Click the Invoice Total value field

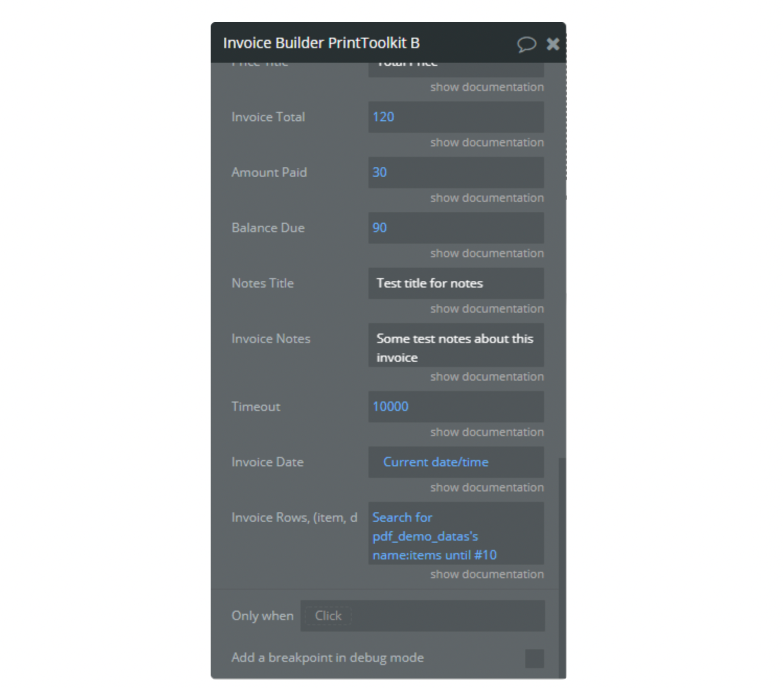456,117
